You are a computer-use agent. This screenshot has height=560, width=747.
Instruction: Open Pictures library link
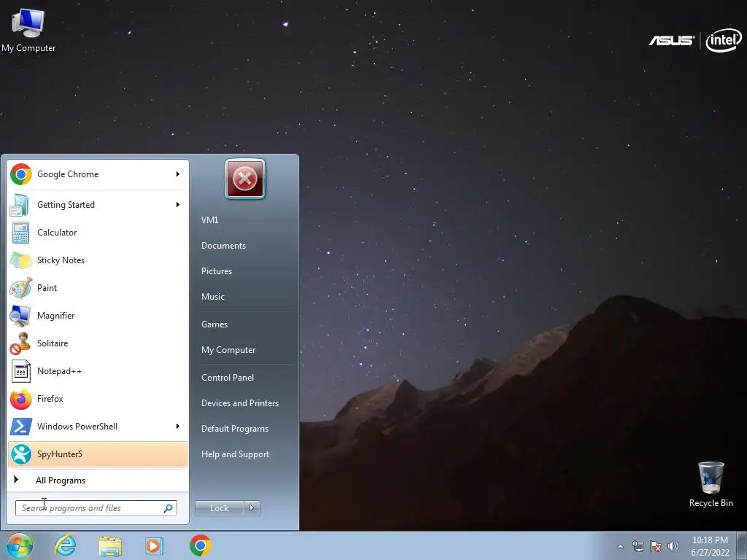tap(216, 271)
